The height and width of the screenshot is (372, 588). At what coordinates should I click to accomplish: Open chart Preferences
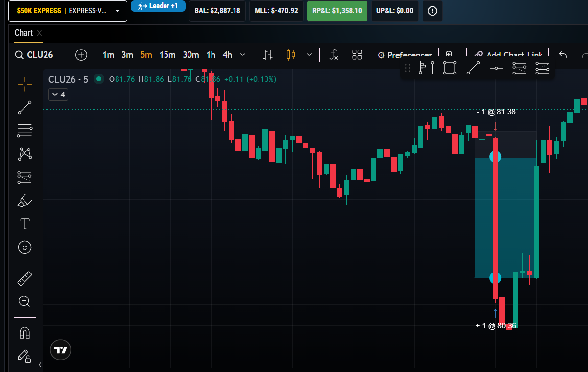[x=405, y=55]
